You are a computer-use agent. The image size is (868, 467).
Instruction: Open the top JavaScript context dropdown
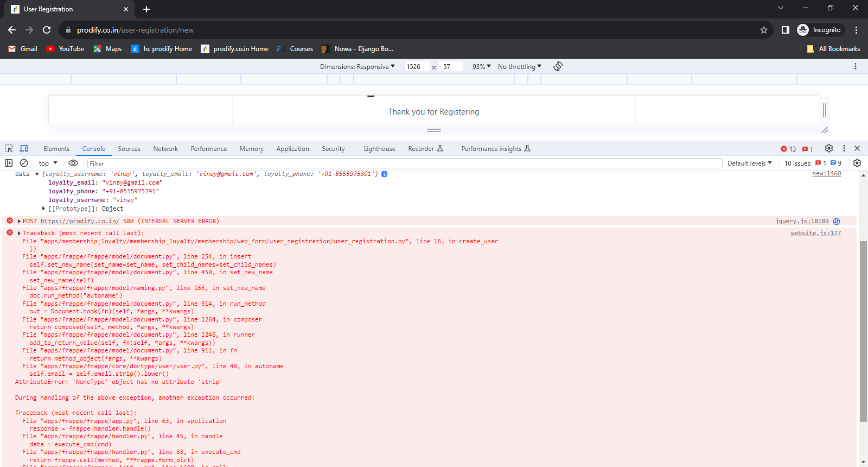tap(48, 163)
